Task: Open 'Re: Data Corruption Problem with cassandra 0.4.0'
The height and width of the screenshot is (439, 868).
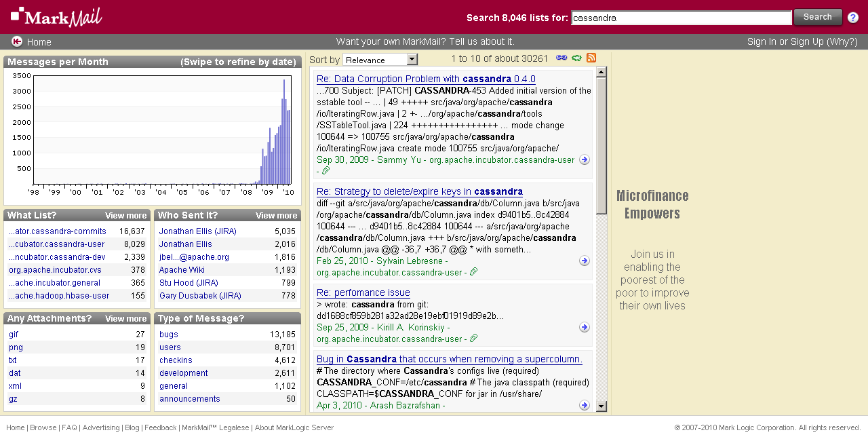Action: pos(426,79)
